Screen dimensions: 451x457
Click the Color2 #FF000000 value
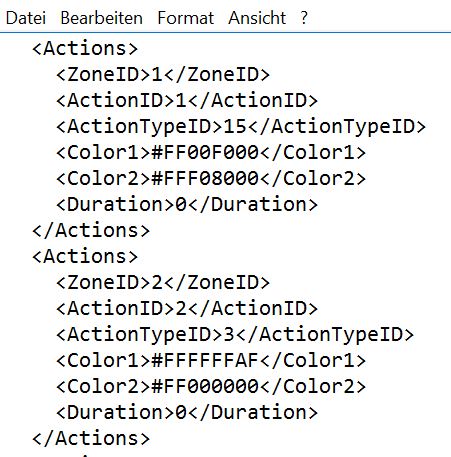coord(205,386)
